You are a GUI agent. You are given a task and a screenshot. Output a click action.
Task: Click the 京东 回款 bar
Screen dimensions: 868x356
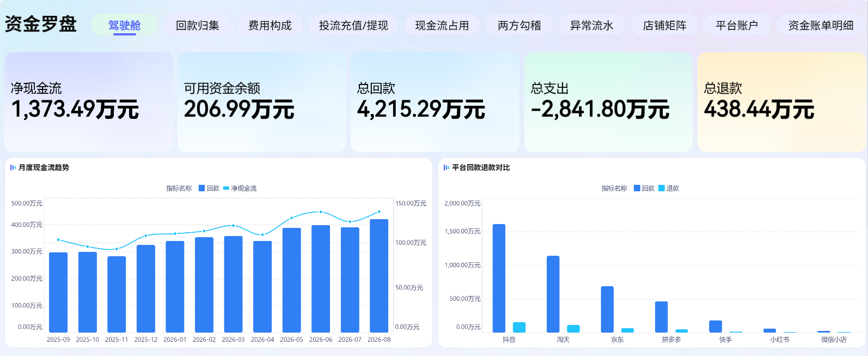click(607, 309)
